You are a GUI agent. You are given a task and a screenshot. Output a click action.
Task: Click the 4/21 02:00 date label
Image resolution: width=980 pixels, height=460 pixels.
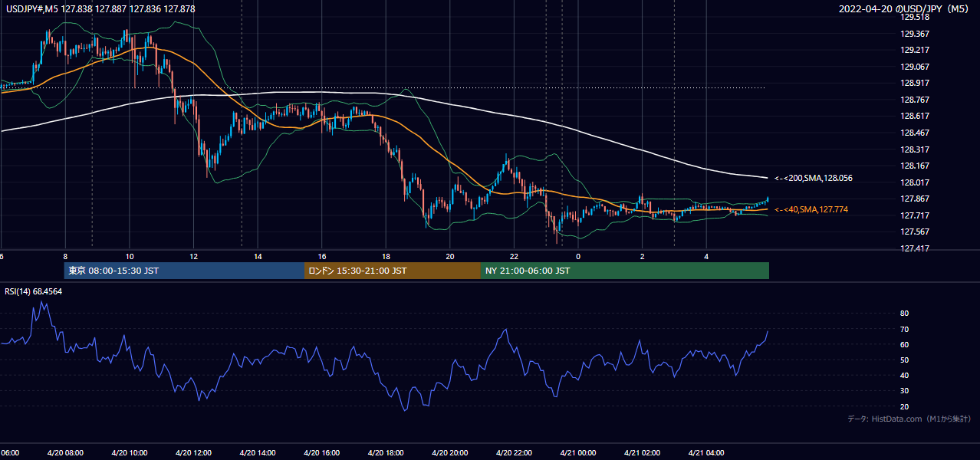(642, 453)
